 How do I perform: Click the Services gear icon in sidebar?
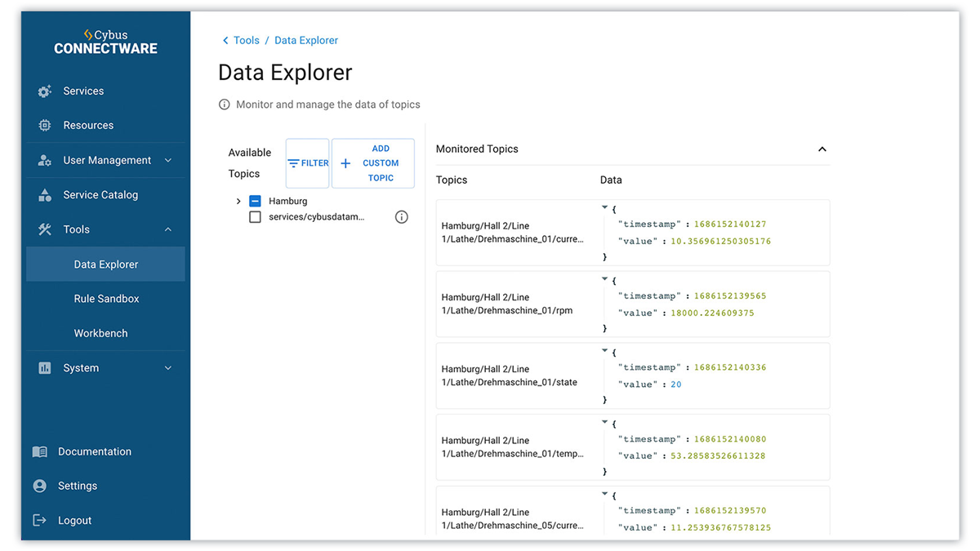[x=45, y=91]
